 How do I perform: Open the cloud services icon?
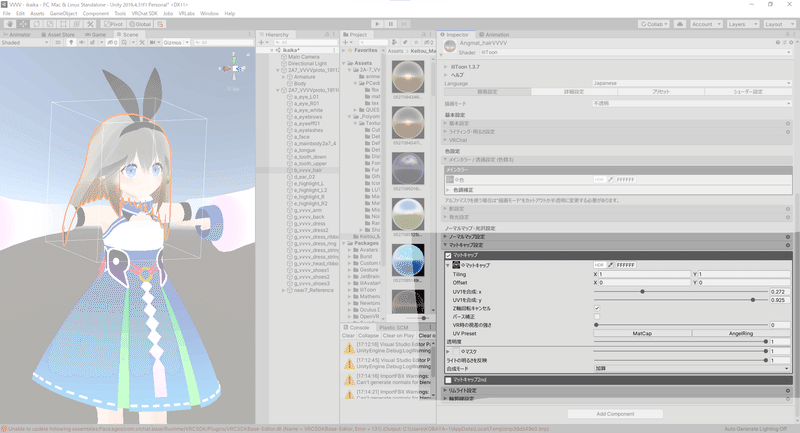(680, 24)
